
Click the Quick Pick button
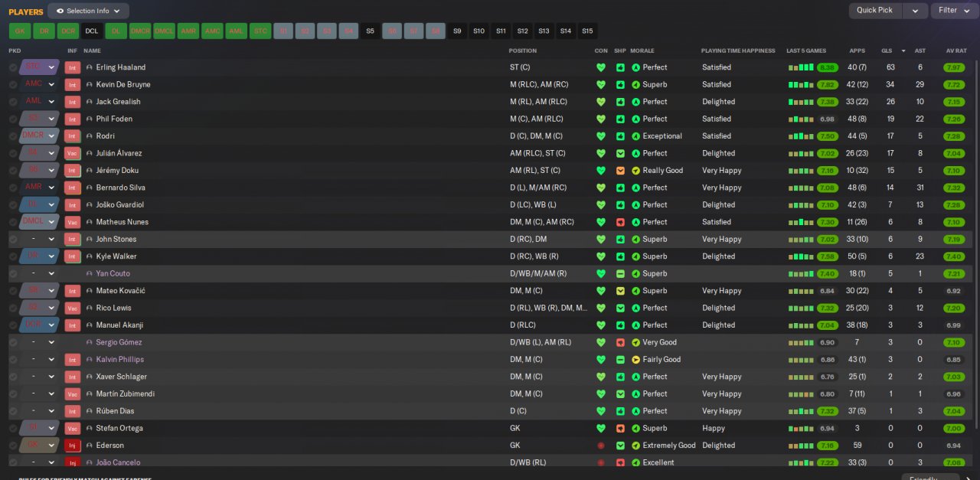click(875, 11)
